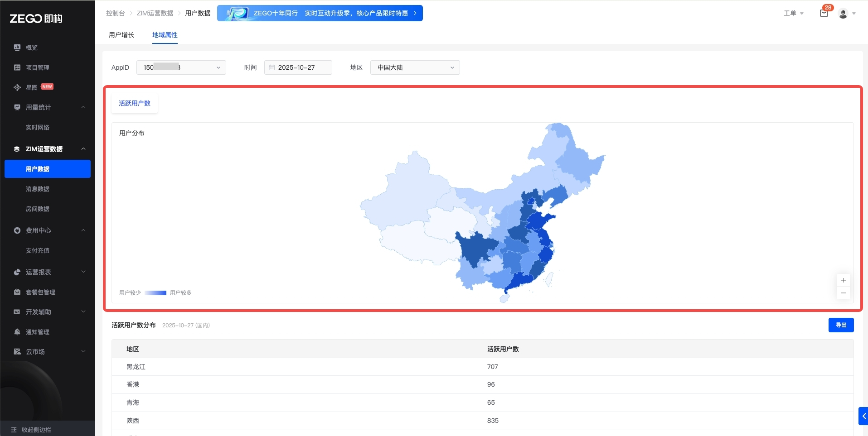Open 星图 in the sidebar
868x436 pixels.
tap(32, 87)
